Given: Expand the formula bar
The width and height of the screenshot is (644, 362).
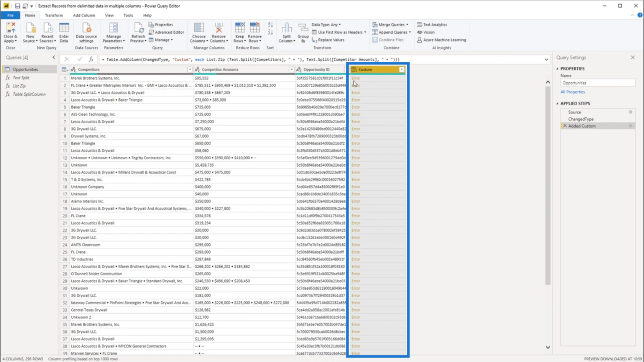Looking at the screenshot, I should 546,60.
